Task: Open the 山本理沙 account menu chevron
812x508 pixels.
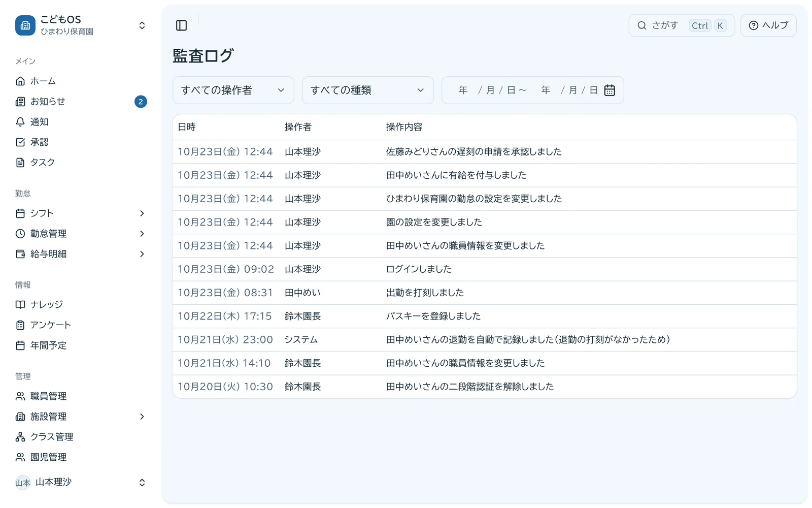Action: 142,483
